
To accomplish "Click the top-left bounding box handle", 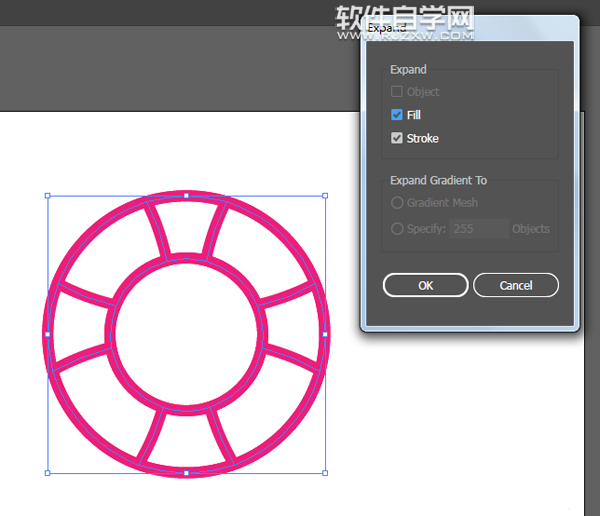I will pyautogui.click(x=47, y=195).
